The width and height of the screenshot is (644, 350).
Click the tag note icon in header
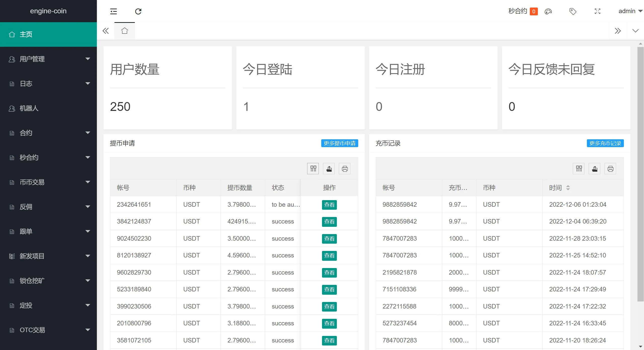point(573,11)
